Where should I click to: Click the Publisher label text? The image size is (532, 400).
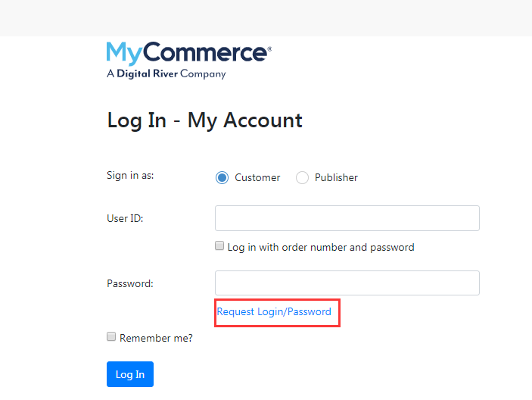point(336,177)
